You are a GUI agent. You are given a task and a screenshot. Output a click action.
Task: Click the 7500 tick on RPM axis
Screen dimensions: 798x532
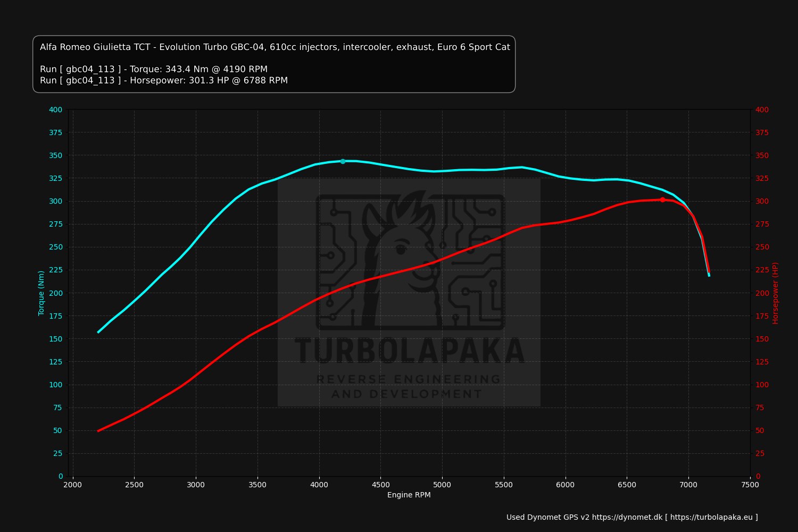click(x=750, y=485)
